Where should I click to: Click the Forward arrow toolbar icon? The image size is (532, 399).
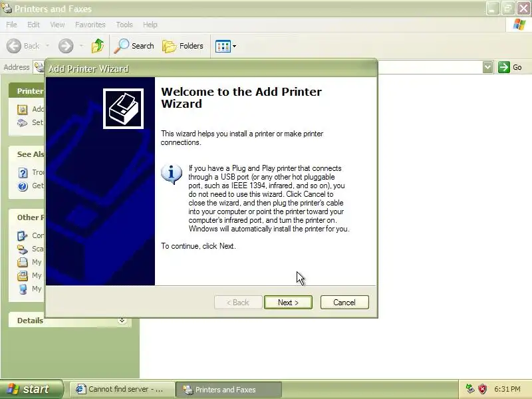(x=66, y=46)
